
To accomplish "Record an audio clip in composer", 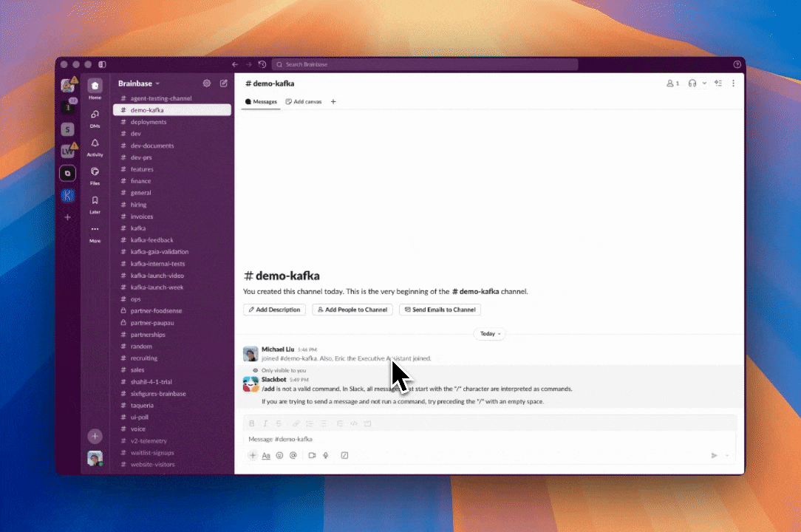I will click(326, 455).
